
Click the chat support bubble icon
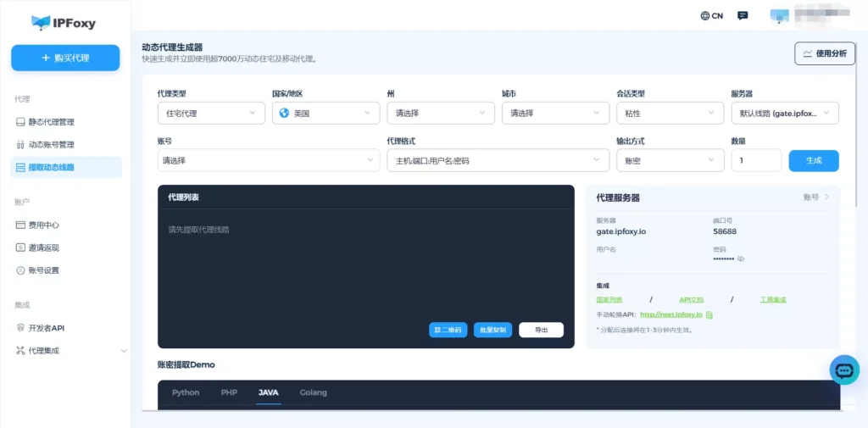(x=843, y=370)
